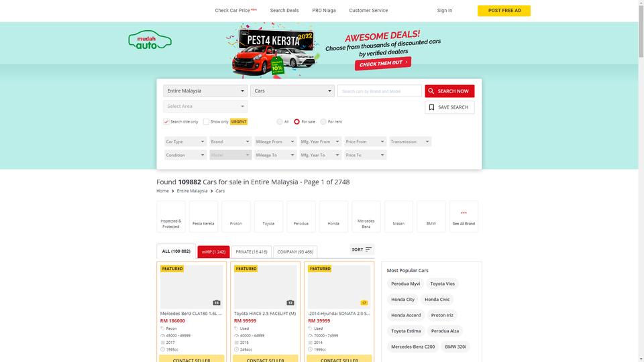This screenshot has height=362, width=644.
Task: Click the URGENT badge
Action: tap(239, 121)
